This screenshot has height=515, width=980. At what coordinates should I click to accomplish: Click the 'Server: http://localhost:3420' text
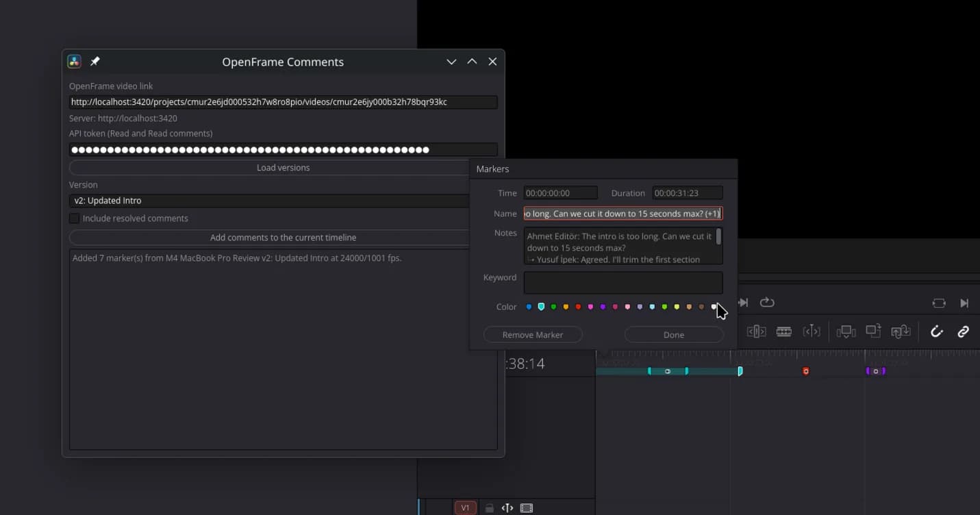(123, 118)
